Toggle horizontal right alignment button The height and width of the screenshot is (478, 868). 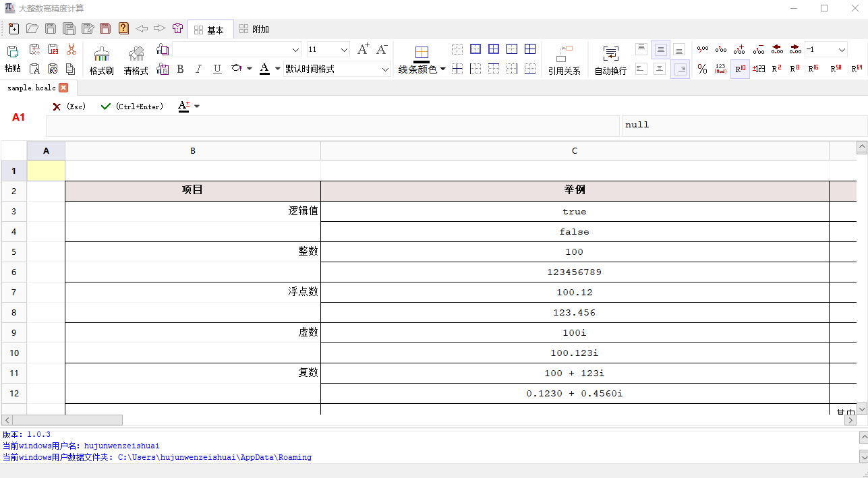point(680,69)
